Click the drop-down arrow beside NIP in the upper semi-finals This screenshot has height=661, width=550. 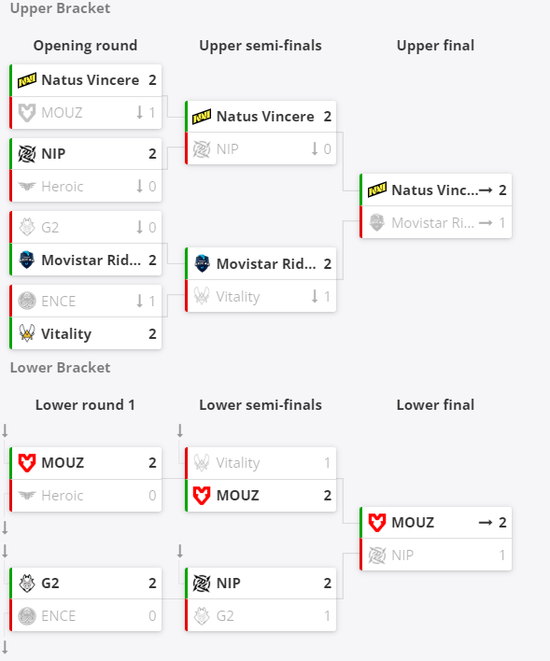314,149
